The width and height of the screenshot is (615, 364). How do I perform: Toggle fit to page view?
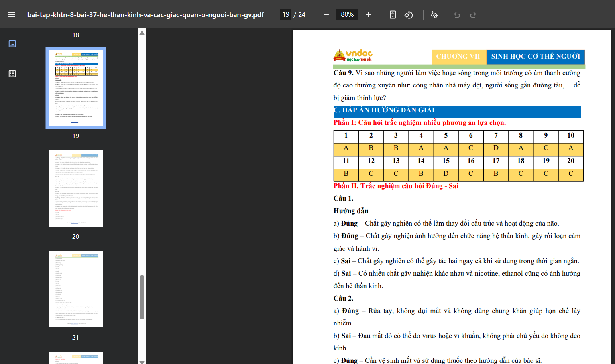click(x=393, y=15)
